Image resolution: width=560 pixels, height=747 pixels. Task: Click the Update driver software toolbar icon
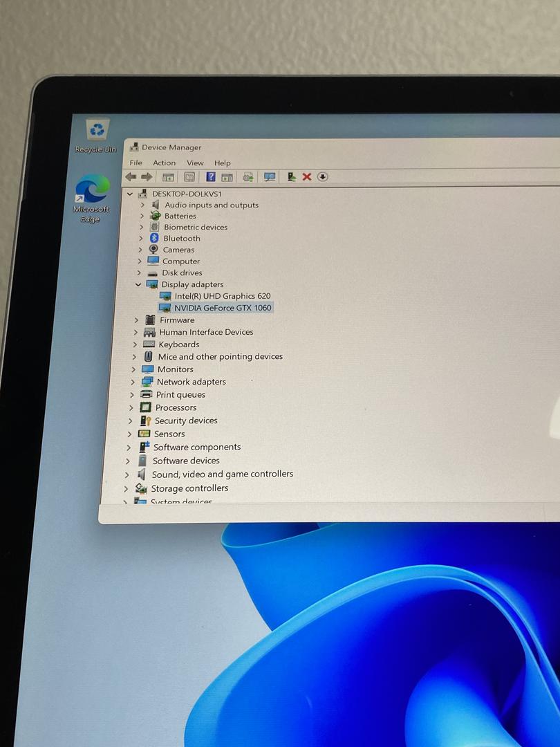(248, 177)
